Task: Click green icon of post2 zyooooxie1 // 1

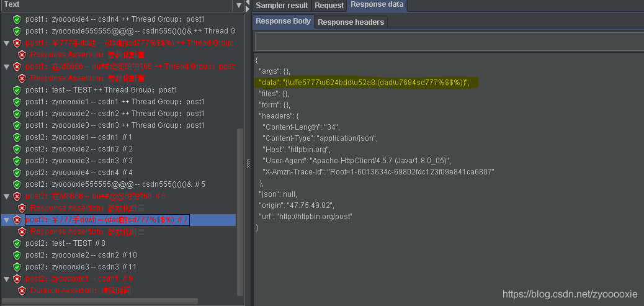Action: pos(17,137)
